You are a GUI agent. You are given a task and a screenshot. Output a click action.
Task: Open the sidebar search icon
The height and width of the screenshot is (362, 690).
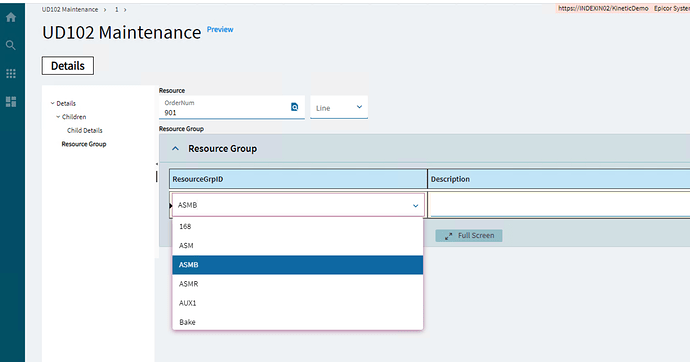(x=11, y=45)
